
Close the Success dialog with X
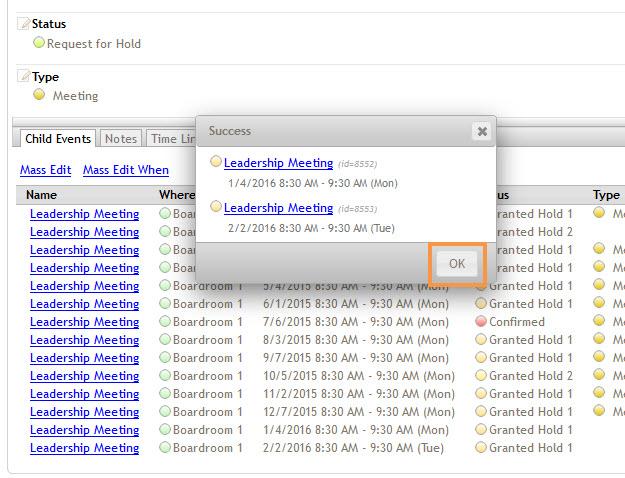482,131
